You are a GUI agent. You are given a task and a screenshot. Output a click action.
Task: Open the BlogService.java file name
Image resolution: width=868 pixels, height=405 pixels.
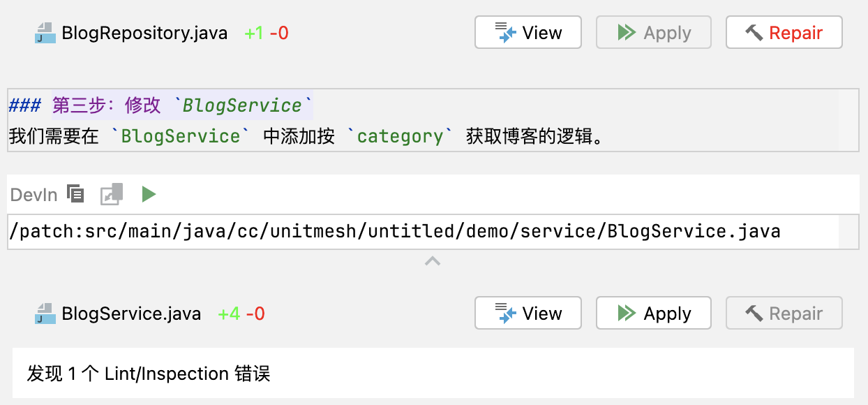coord(131,314)
